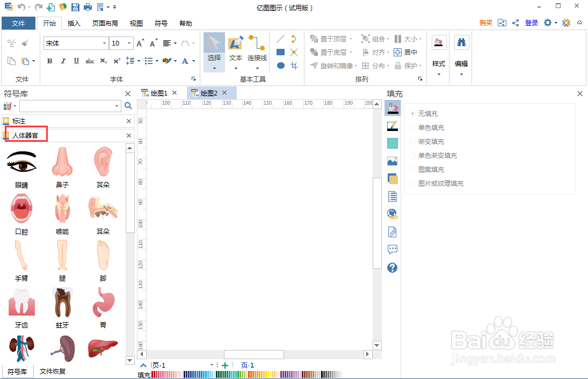Click the 登录 (Login) link

point(531,23)
